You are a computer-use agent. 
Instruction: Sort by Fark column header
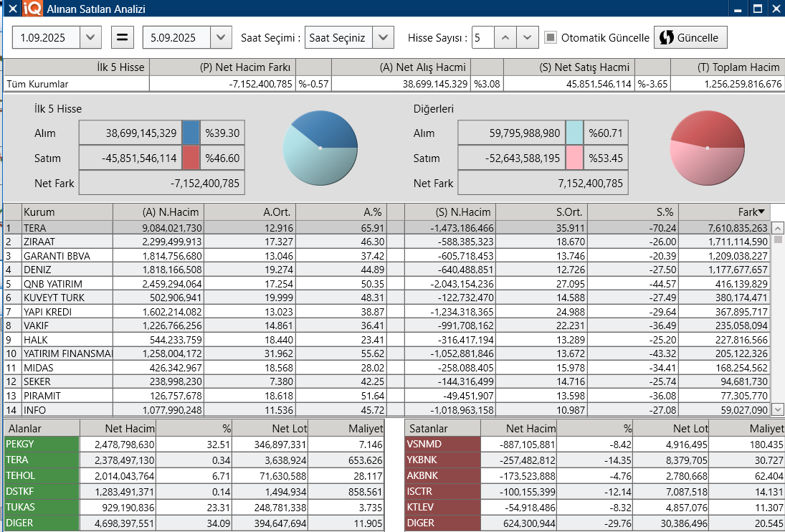click(x=724, y=212)
